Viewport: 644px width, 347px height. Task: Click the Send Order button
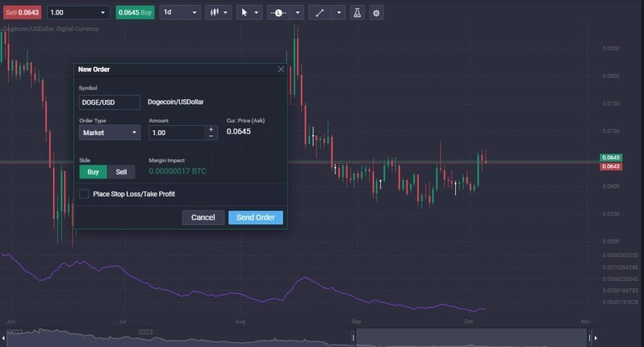coord(255,218)
